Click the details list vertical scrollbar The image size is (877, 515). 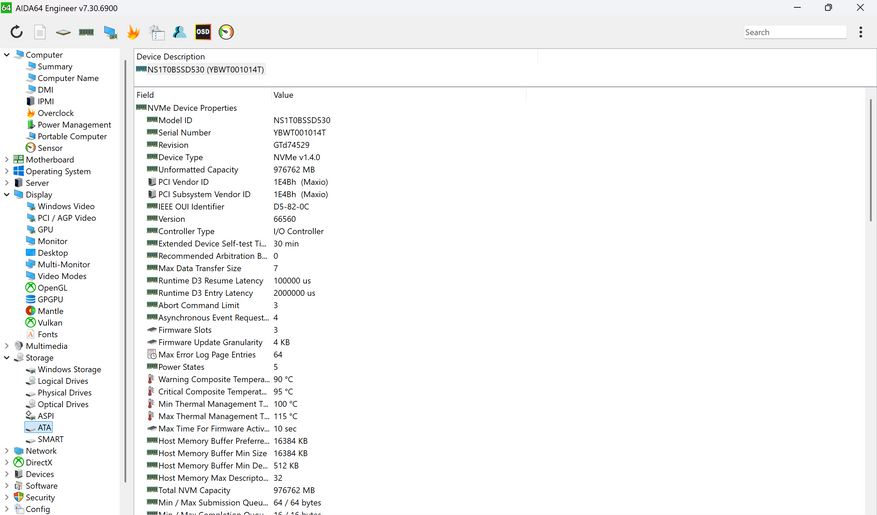point(870,160)
